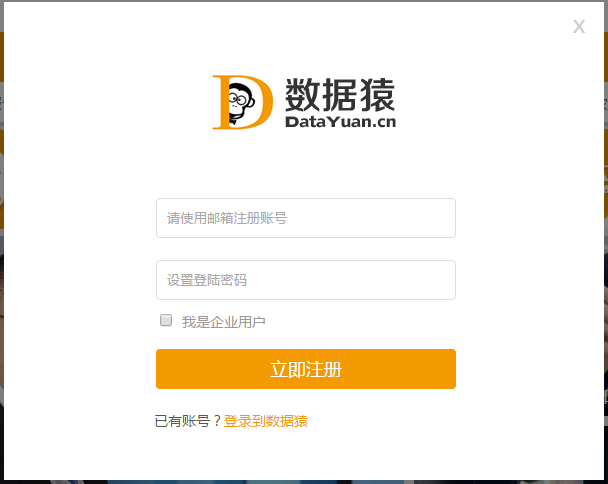Open the 登录到数据猿 login link

[x=266, y=421]
